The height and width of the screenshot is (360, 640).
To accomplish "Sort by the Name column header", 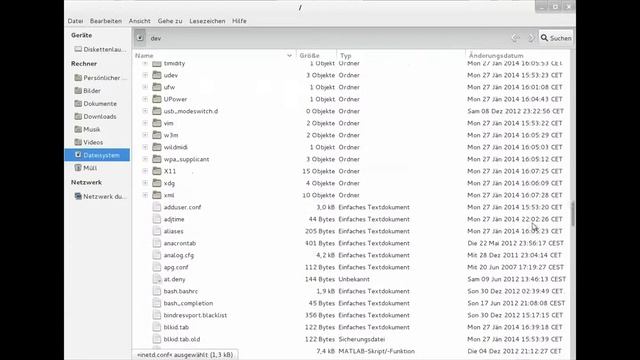I will [214, 55].
